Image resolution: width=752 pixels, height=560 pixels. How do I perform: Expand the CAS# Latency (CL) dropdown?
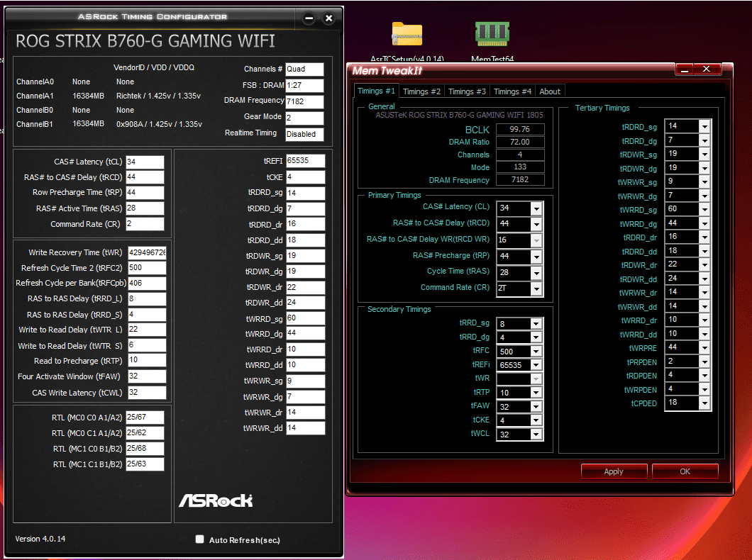tap(536, 208)
